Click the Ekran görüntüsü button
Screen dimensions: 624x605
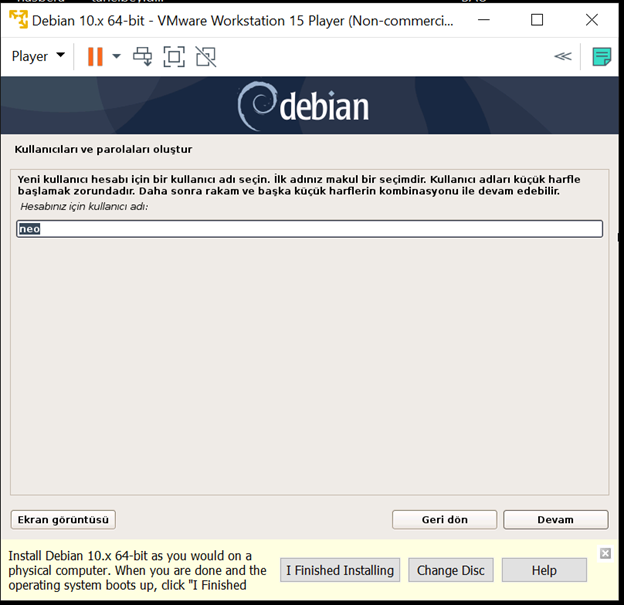point(63,520)
